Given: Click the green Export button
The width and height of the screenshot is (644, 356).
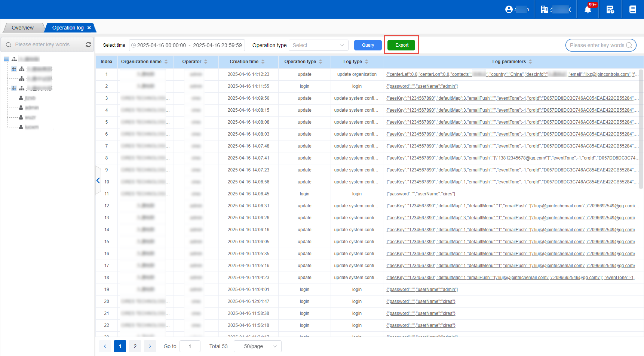Looking at the screenshot, I should tap(401, 45).
